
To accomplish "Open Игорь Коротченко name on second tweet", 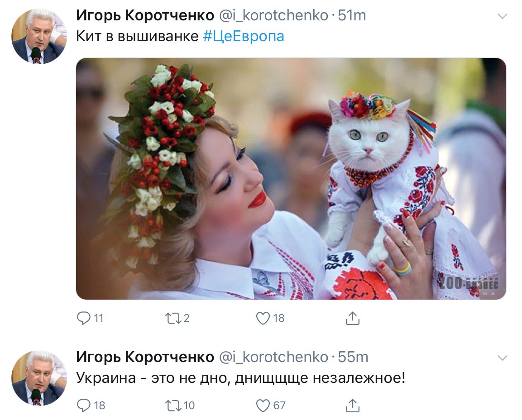I will tap(145, 357).
